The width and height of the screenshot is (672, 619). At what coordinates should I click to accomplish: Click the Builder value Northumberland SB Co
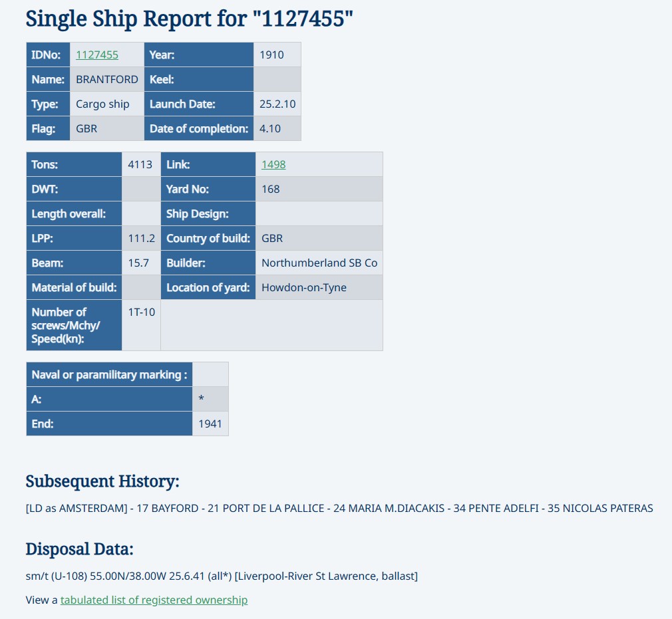coord(319,263)
